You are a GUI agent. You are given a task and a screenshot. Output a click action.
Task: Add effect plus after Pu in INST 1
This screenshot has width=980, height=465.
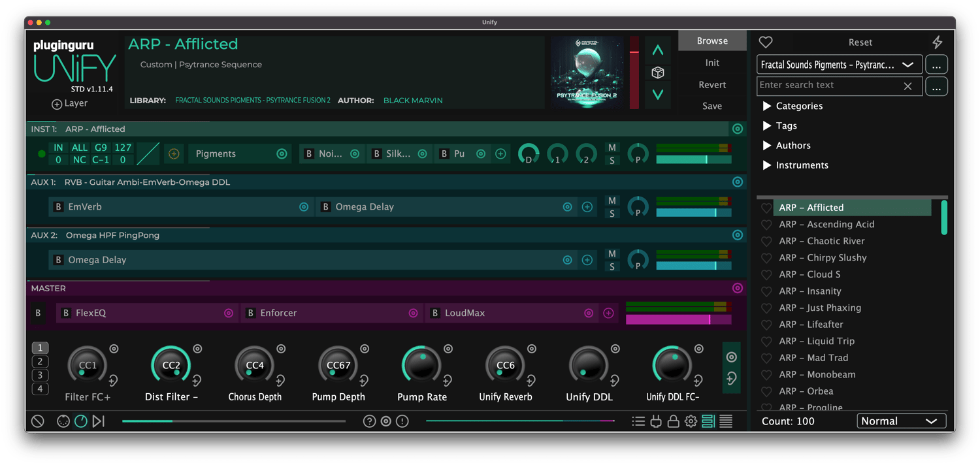(x=500, y=154)
